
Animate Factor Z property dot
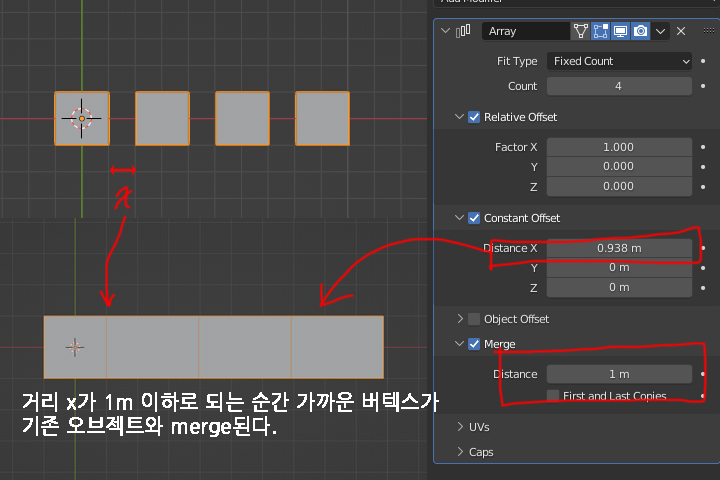click(x=703, y=186)
